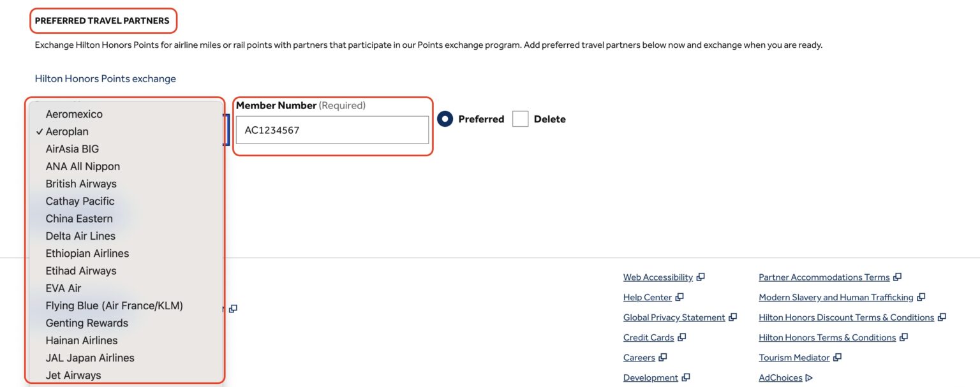
Task: Click external link icon next to Development
Action: [686, 377]
